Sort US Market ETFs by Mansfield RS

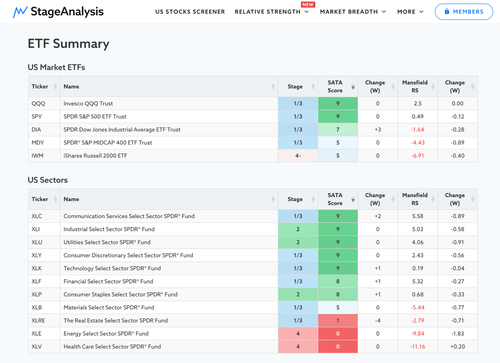[x=418, y=87]
